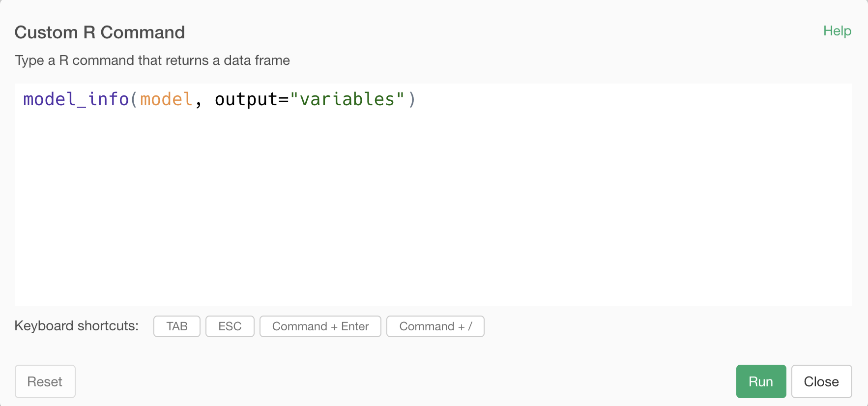
Task: Click the Custom R Command title text
Action: pos(100,32)
